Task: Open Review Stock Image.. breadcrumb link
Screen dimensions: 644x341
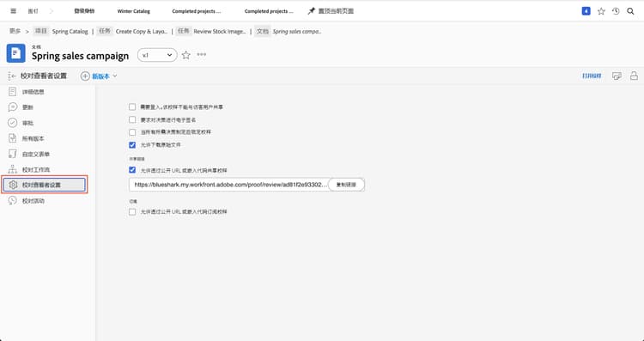Action: 220,31
